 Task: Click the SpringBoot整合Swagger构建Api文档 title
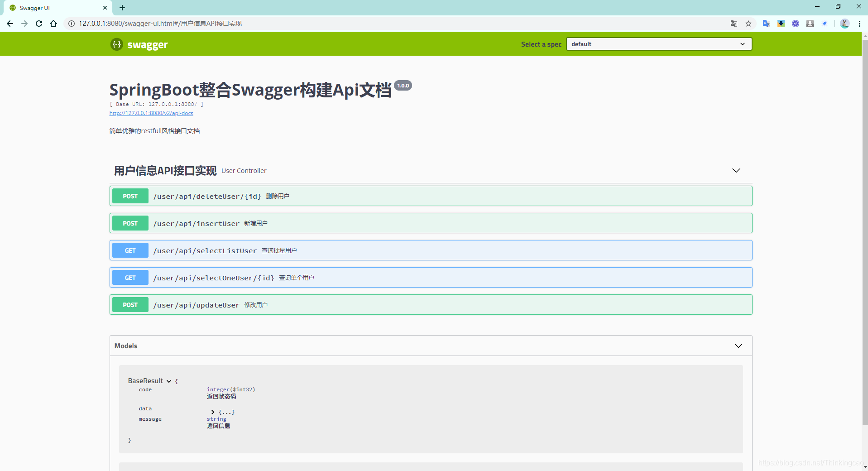tap(250, 90)
